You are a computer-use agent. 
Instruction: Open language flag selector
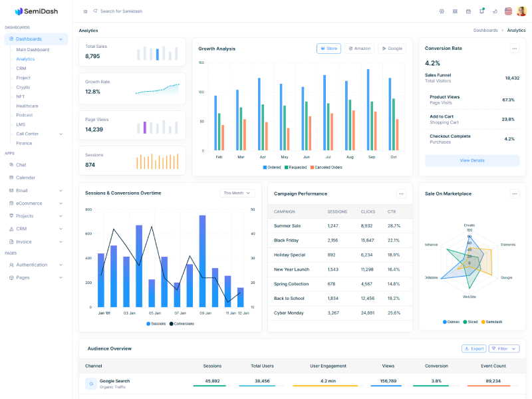tap(508, 11)
